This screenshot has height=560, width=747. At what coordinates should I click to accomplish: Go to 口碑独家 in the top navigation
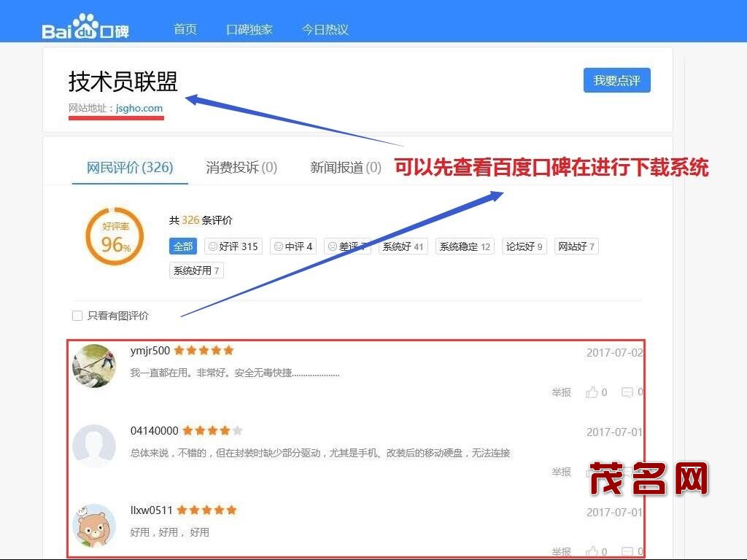(249, 29)
